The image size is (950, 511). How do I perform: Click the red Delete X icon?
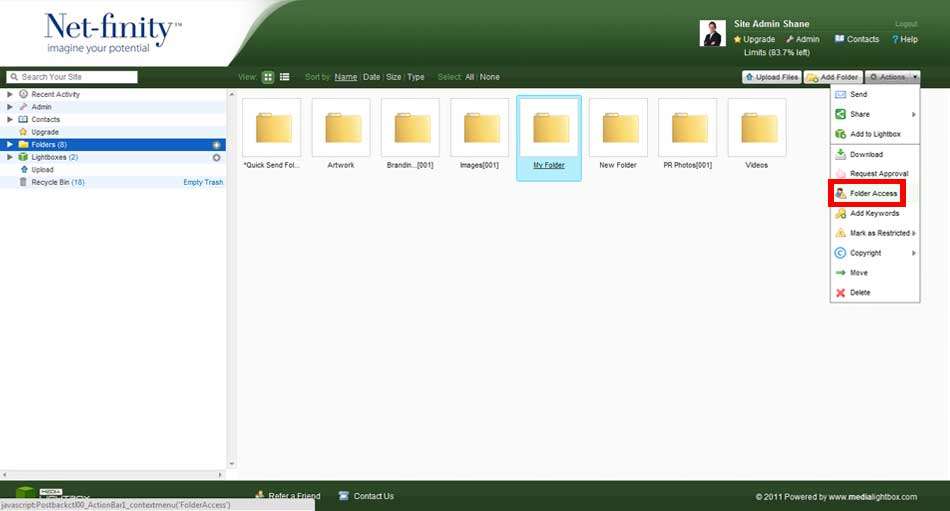point(840,293)
